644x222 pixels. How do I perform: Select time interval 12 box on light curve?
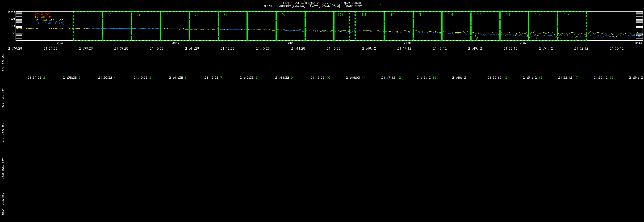click(x=398, y=26)
